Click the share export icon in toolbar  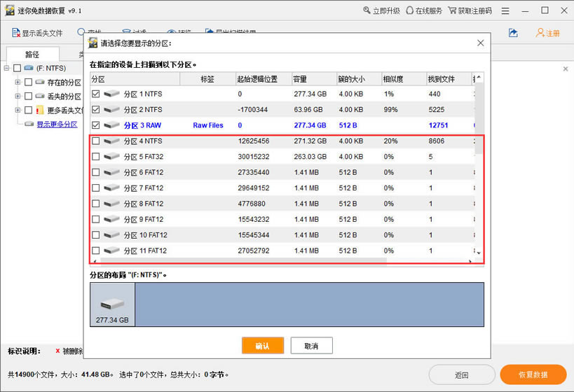tap(513, 33)
